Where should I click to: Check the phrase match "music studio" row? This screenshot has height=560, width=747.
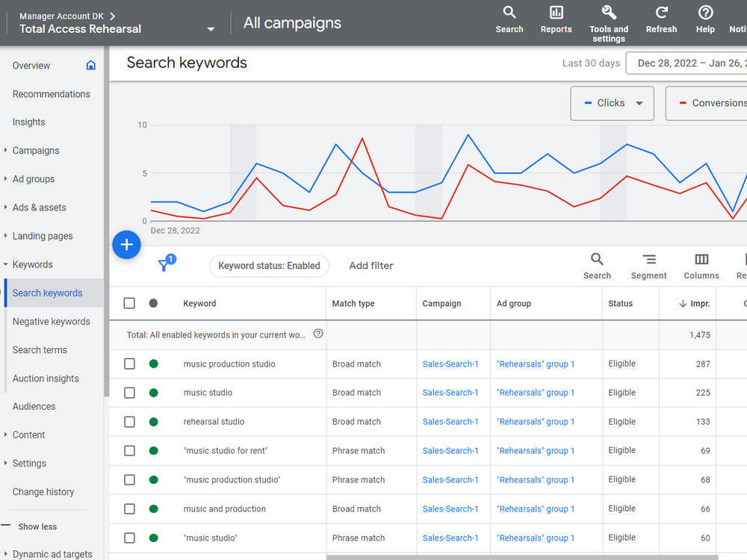tap(129, 538)
